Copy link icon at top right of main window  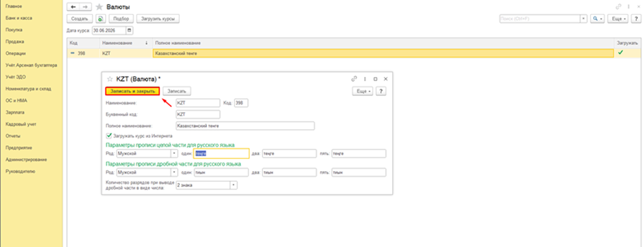618,7
